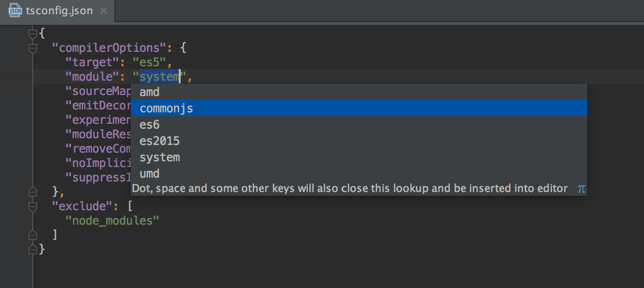
Task: Select "es2015" in the lookup list
Action: [160, 141]
